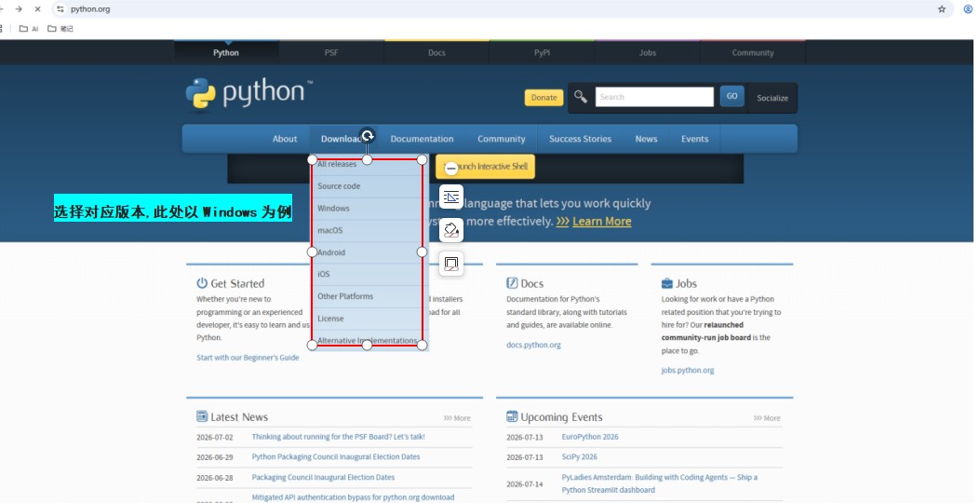Click the power icon beside Get Started
The height and width of the screenshot is (503, 980).
pyautogui.click(x=202, y=283)
